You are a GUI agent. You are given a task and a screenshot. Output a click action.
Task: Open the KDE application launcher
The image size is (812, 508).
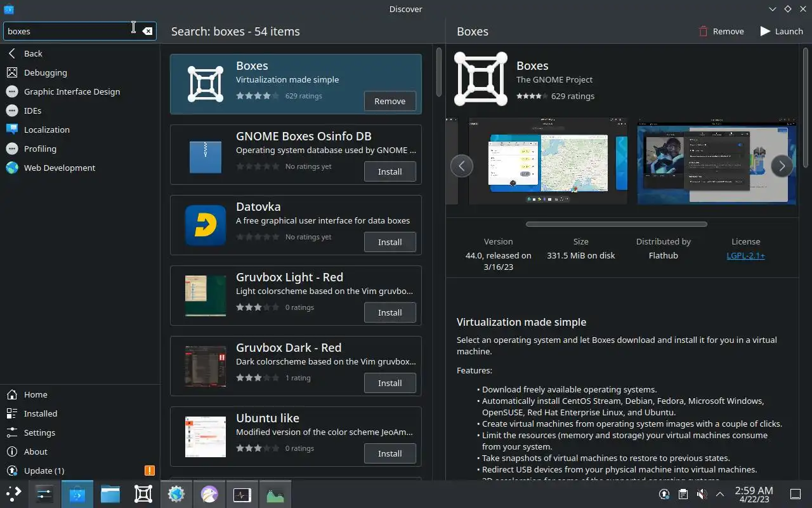coord(14,494)
